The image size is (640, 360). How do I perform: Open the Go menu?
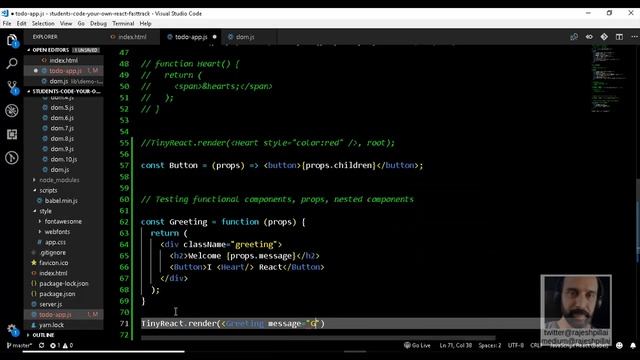tap(81, 24)
